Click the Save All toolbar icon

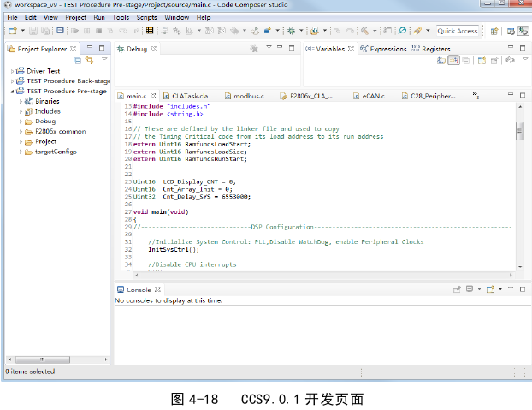(x=45, y=31)
